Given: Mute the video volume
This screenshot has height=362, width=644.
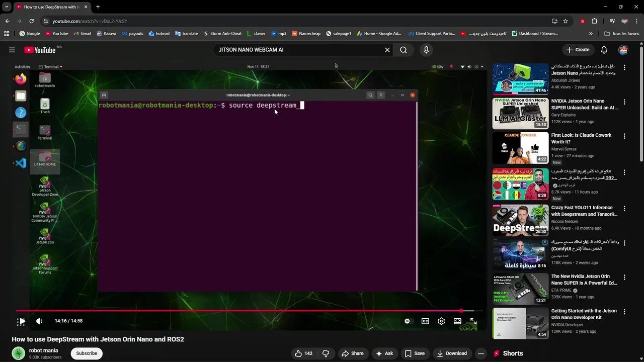Looking at the screenshot, I should pos(39,321).
